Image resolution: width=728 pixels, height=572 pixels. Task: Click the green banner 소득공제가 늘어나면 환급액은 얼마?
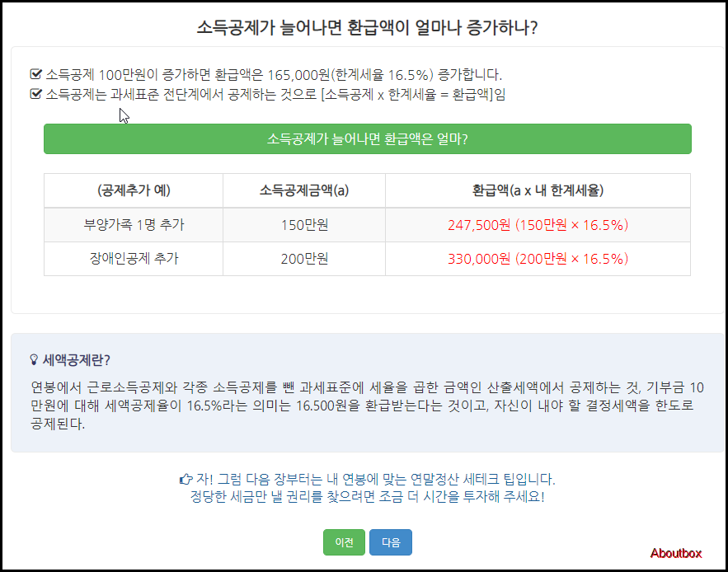click(x=367, y=138)
